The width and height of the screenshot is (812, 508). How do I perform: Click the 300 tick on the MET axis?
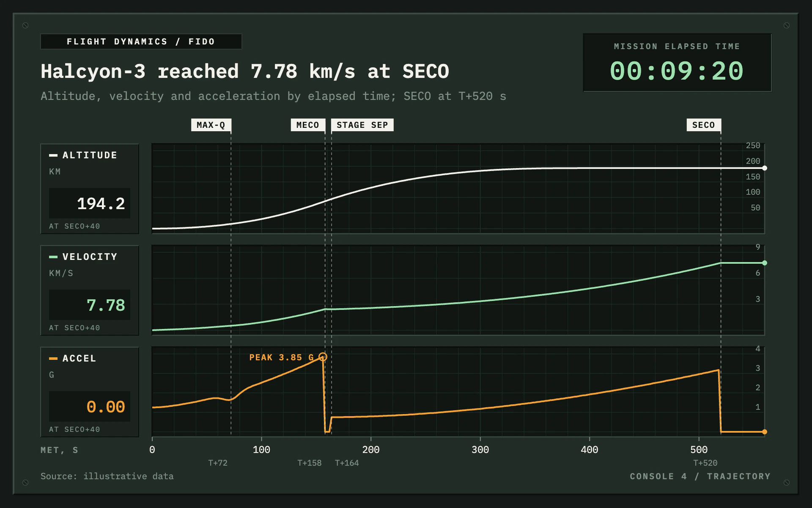[480, 450]
